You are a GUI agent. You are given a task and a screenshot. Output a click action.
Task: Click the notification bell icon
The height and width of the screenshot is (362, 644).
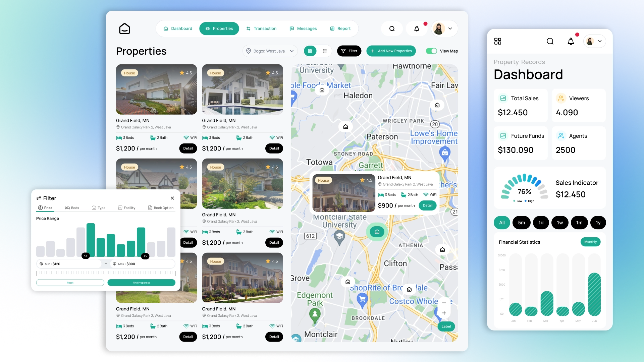(x=416, y=29)
